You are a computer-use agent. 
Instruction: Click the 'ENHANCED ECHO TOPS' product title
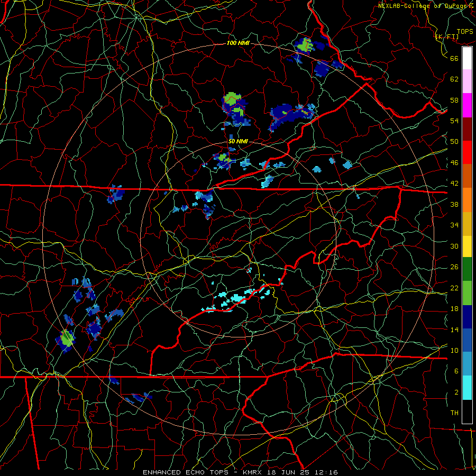186,472
